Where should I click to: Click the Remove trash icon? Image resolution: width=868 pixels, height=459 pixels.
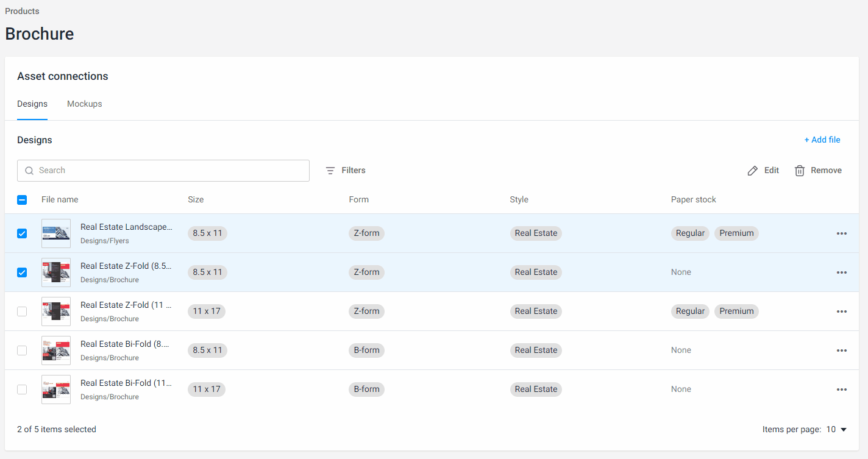pos(800,171)
